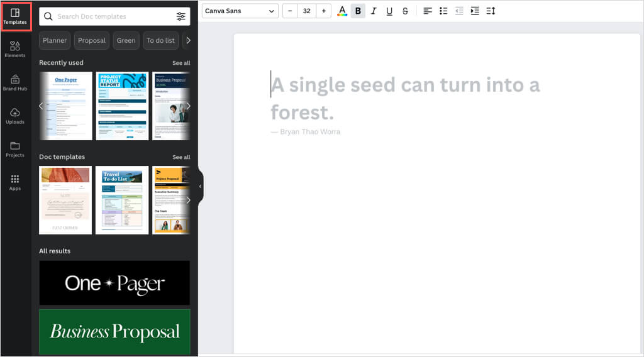
Task: Toggle italic formatting
Action: [x=374, y=11]
